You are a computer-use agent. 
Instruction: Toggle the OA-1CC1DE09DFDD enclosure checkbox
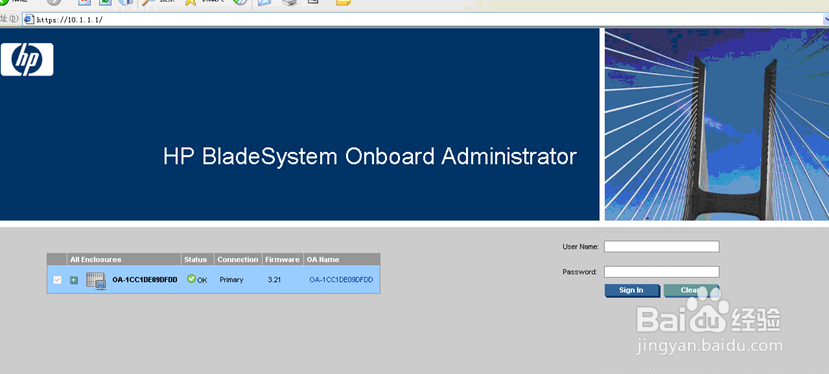[x=58, y=280]
